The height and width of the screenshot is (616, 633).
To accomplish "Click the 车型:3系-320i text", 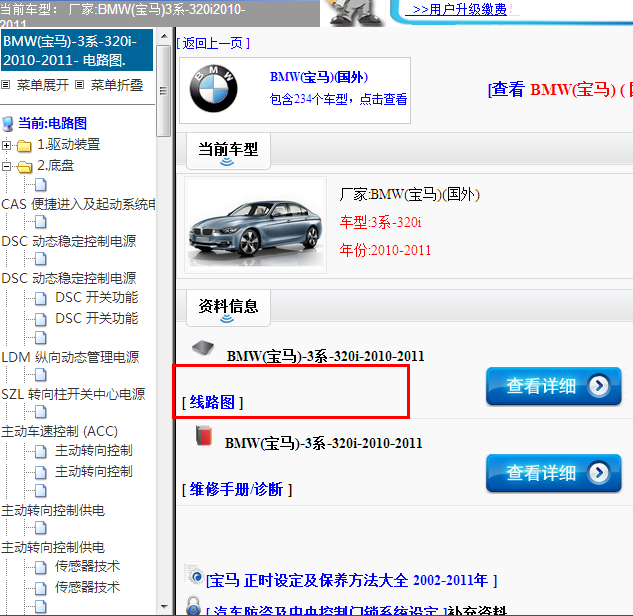I will pyautogui.click(x=380, y=222).
